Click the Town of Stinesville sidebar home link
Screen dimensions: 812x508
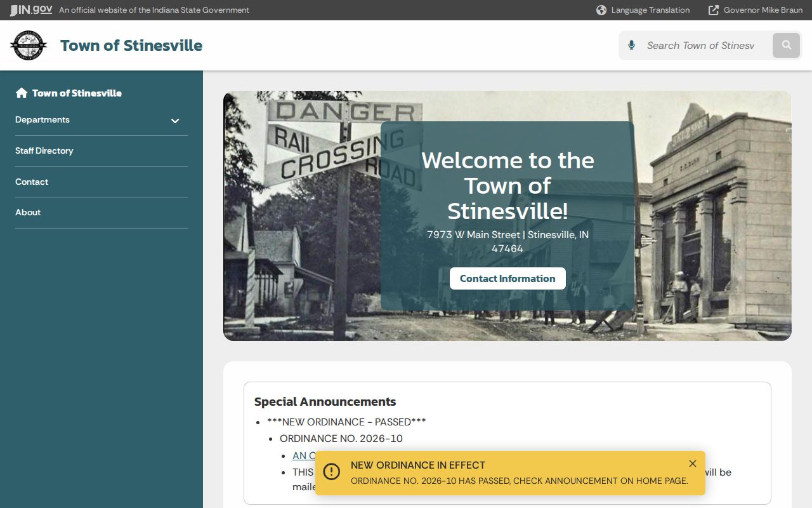pos(77,93)
